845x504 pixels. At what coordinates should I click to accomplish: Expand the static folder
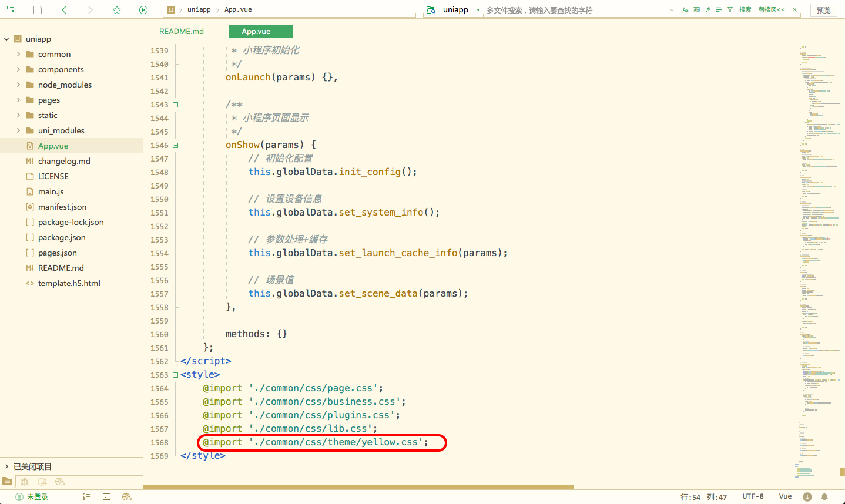point(18,115)
